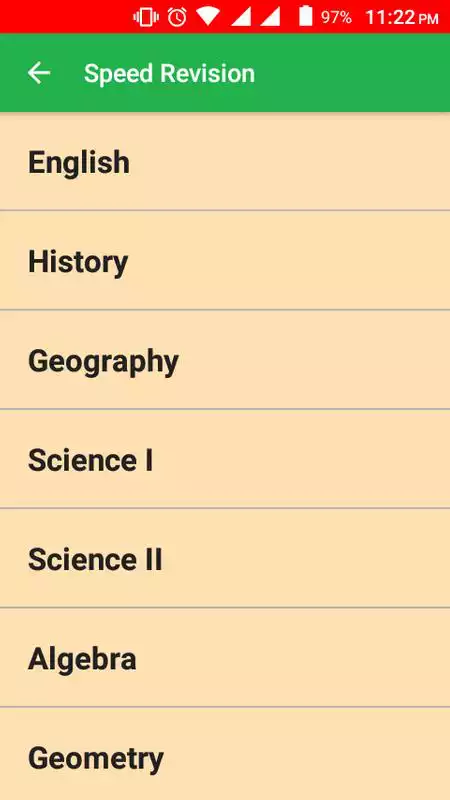Select Geometry at the list bottom
The image size is (450, 800).
pyautogui.click(x=225, y=754)
